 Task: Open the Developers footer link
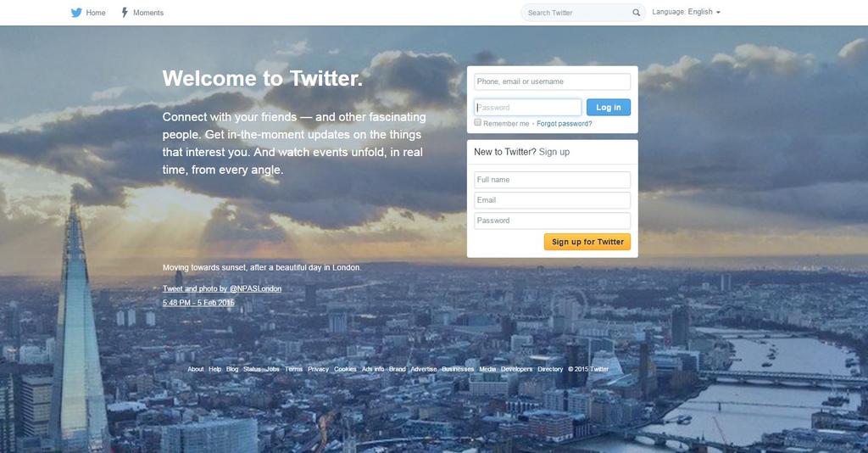pyautogui.click(x=516, y=369)
